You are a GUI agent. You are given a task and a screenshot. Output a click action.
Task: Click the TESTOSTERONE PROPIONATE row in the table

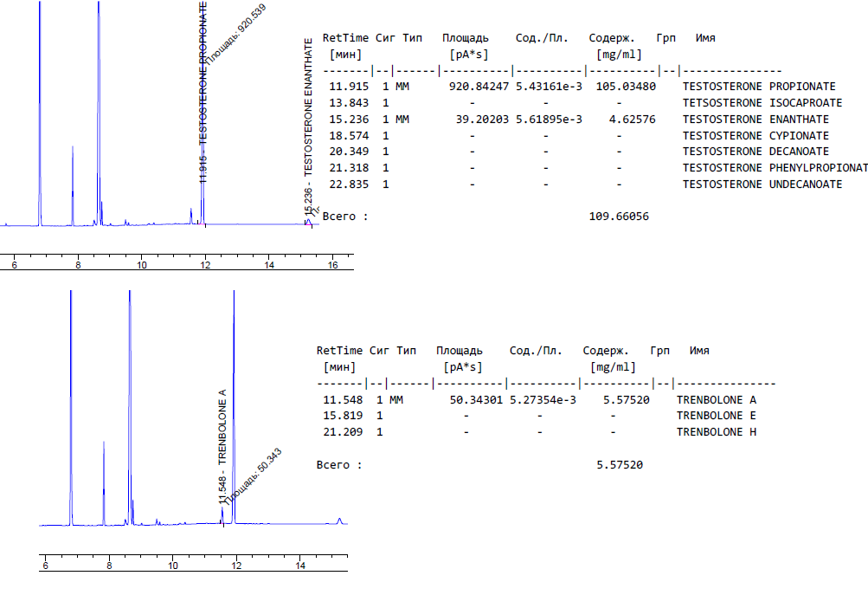pyautogui.click(x=758, y=87)
